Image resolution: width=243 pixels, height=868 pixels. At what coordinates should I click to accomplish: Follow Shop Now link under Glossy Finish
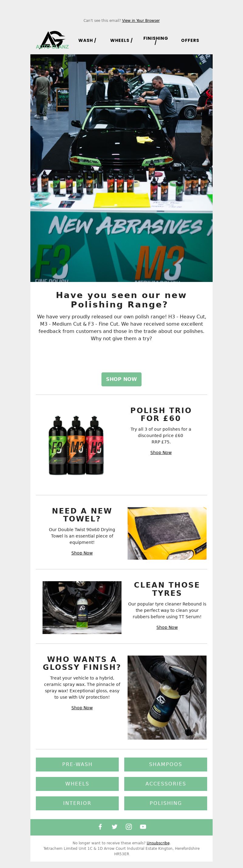coord(82,707)
